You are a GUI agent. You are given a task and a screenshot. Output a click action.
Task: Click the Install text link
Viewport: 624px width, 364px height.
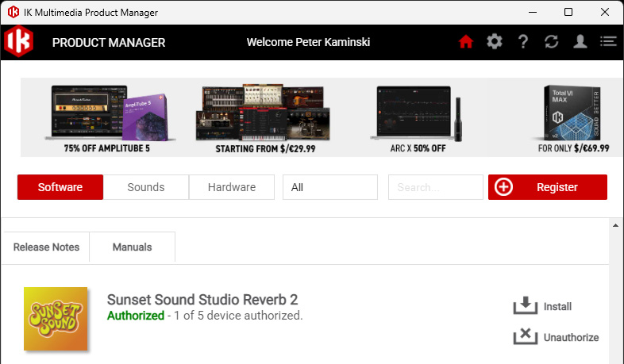[x=557, y=306]
